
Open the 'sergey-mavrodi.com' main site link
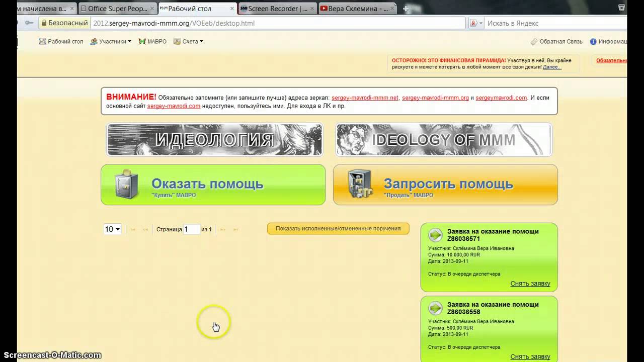[x=174, y=106]
